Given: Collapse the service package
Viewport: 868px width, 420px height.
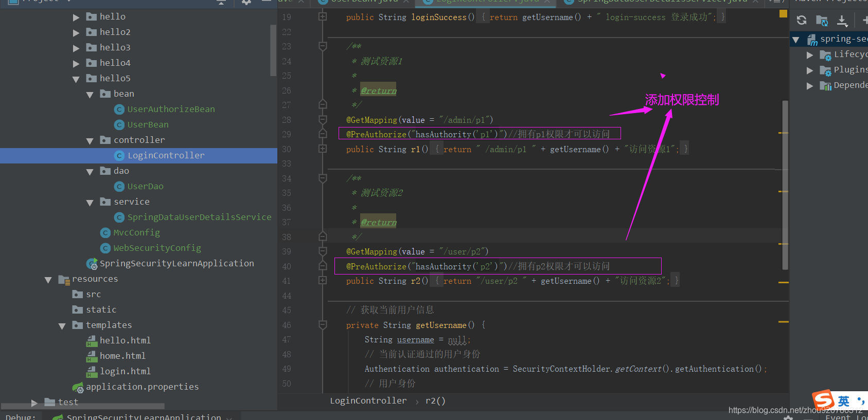Looking at the screenshot, I should pos(90,203).
